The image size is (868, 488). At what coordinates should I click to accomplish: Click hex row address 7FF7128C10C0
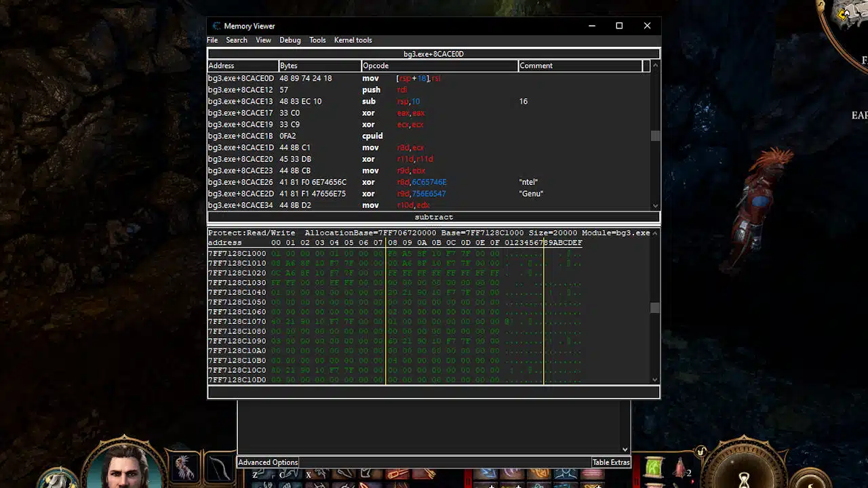pos(237,370)
